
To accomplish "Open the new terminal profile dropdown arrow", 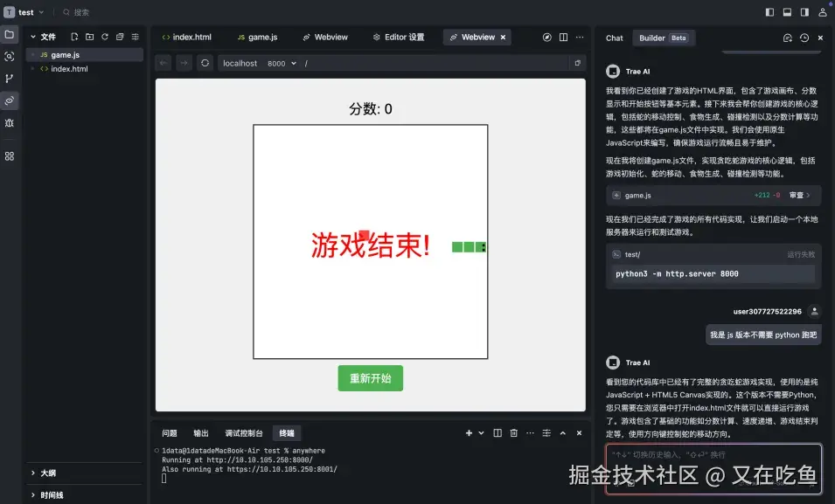I will pos(482,433).
